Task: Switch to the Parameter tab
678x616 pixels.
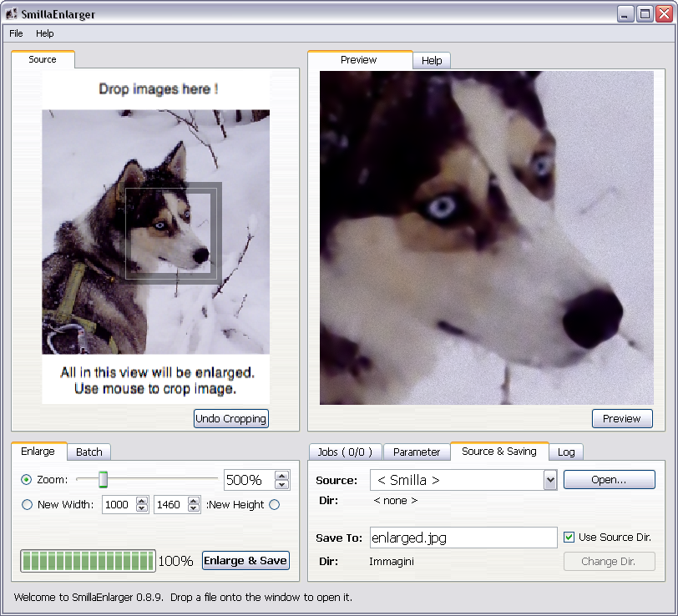Action: point(416,452)
